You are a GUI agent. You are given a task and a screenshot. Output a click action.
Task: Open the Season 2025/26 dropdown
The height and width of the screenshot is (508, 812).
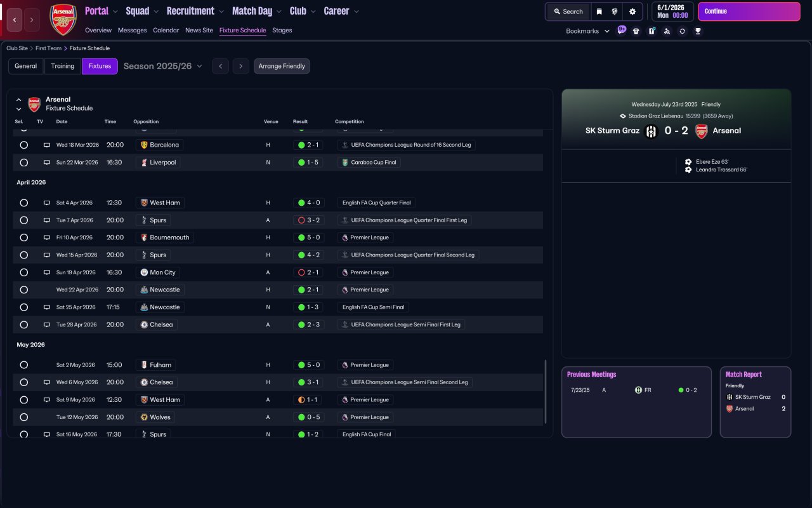tap(163, 66)
